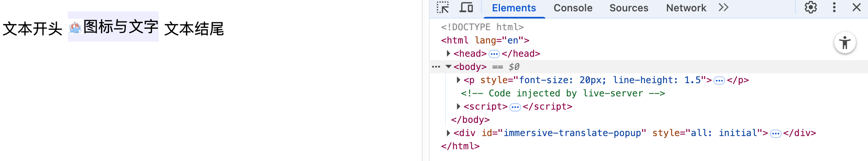Viewport: 868px width, 161px height.
Task: Close the DevTools panel
Action: coord(857,8)
